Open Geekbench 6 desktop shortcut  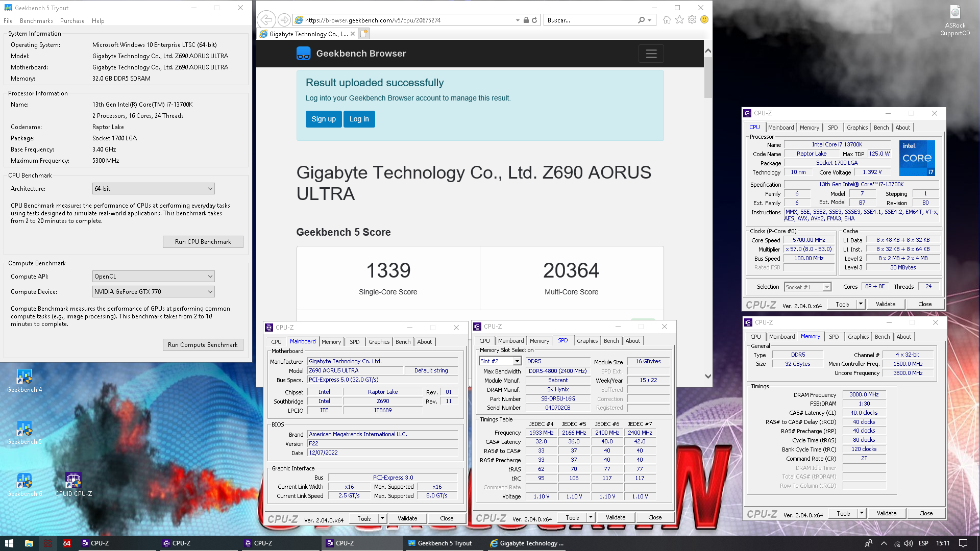pyautogui.click(x=24, y=485)
